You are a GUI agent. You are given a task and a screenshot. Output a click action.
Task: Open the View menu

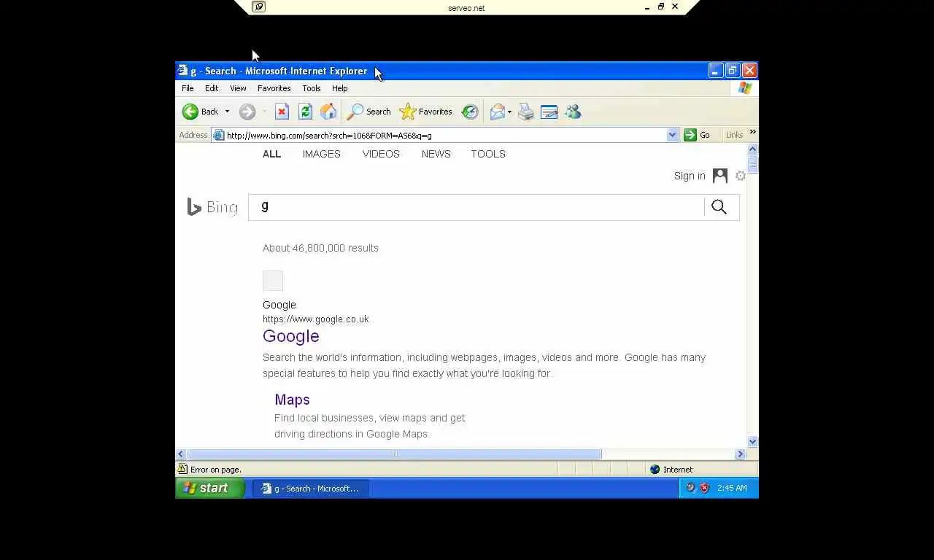(238, 88)
